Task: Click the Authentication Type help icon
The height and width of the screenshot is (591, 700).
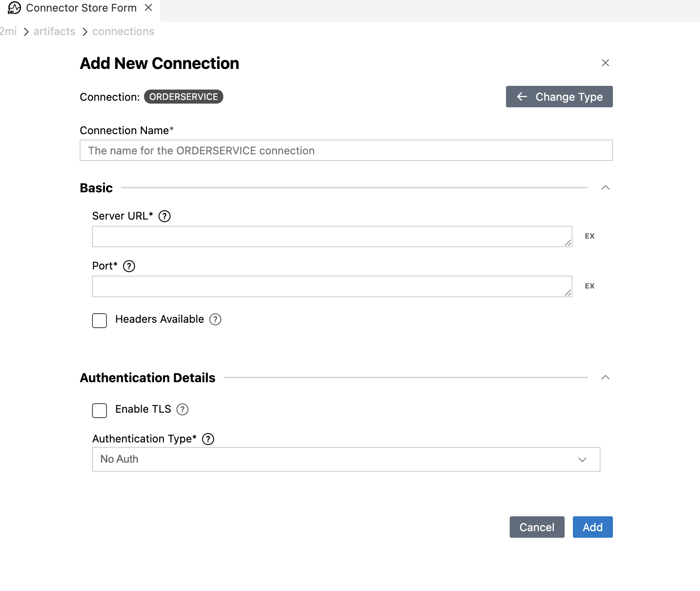Action: click(208, 439)
